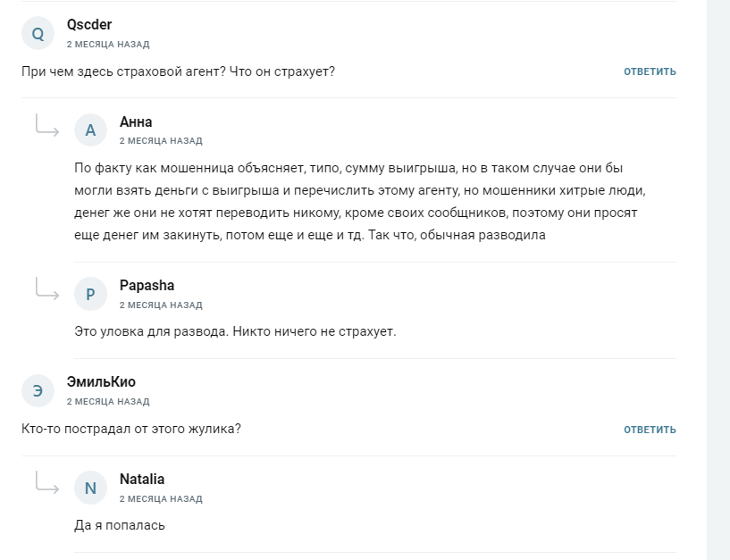Open the Qscder username profile
This screenshot has width=730, height=560.
tap(89, 24)
